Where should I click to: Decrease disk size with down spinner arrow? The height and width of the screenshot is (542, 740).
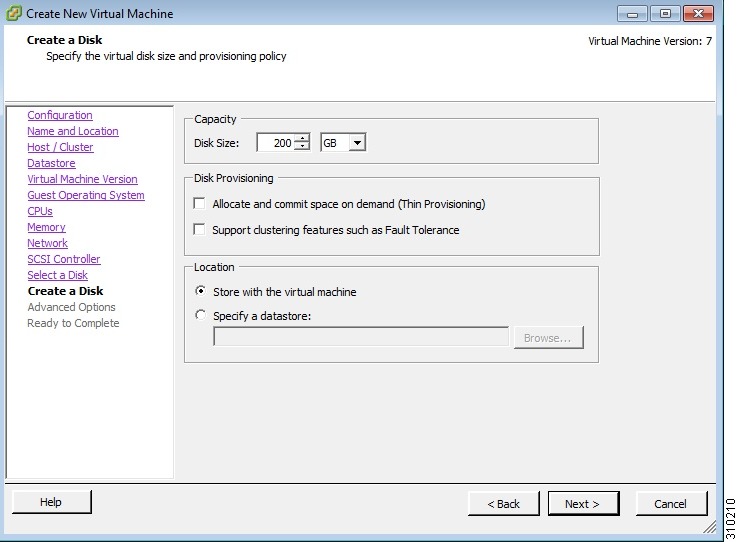(302, 147)
